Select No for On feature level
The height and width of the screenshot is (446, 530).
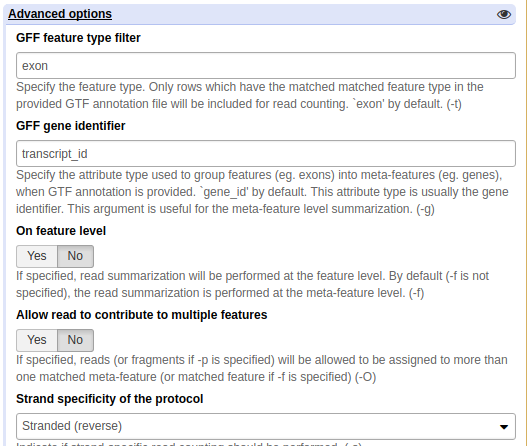point(75,256)
